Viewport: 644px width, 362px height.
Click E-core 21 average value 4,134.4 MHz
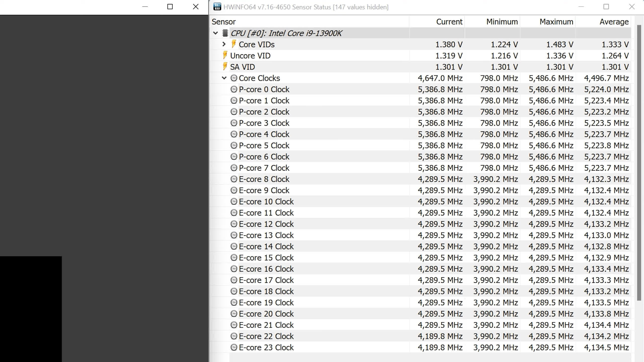point(606,325)
